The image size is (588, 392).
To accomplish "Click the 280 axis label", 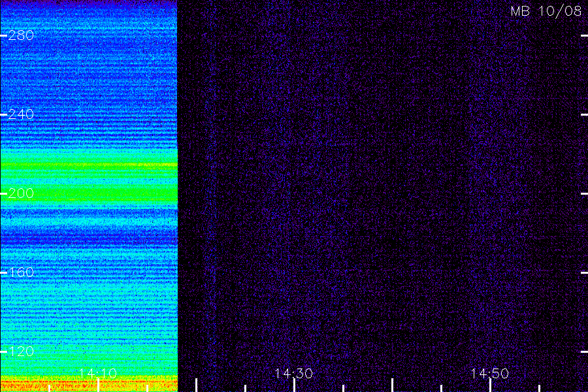I will point(21,35).
